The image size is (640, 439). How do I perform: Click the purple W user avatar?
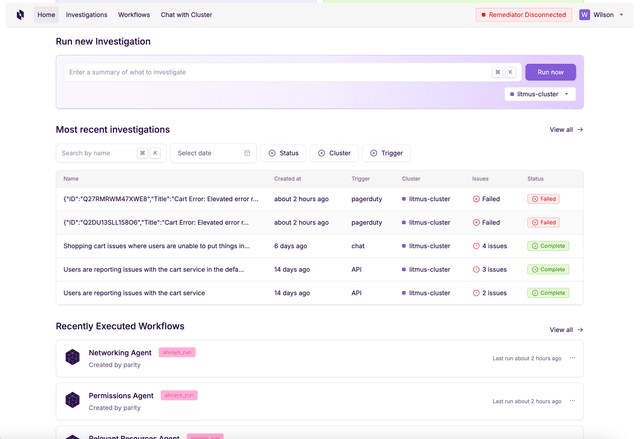pos(584,15)
